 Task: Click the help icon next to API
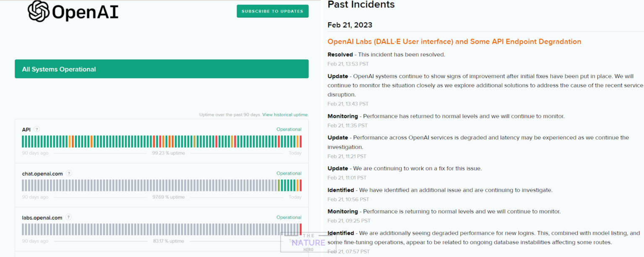pos(37,129)
